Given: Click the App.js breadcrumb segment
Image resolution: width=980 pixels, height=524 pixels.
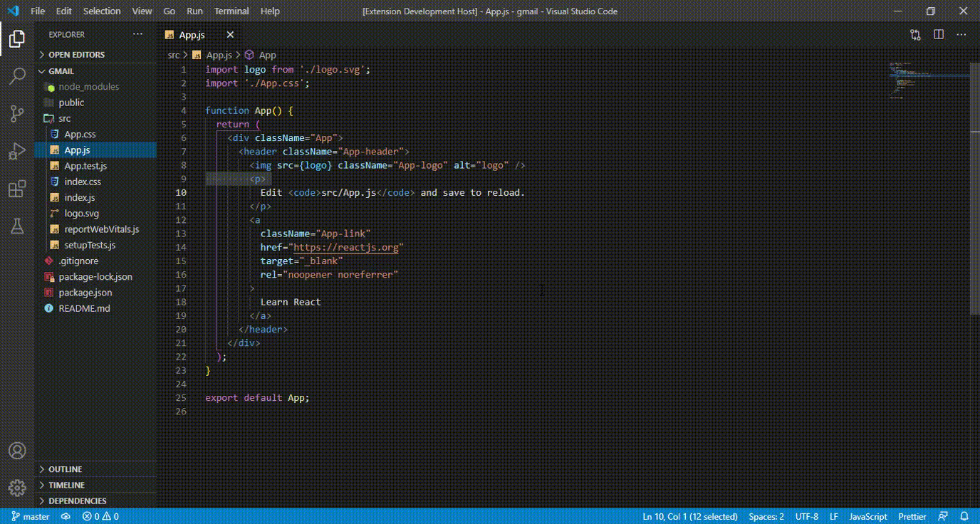Looking at the screenshot, I should (213, 55).
